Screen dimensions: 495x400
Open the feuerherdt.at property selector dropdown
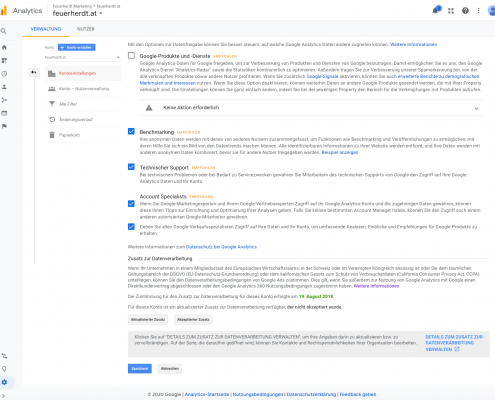tap(77, 13)
